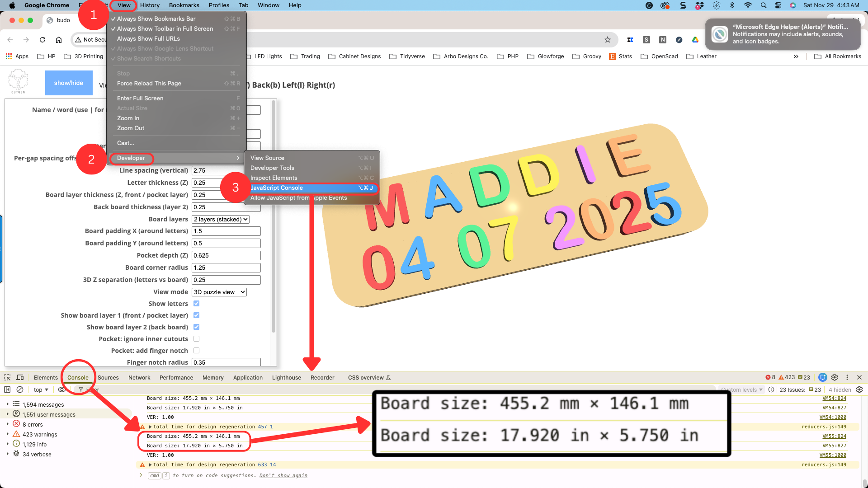Screen dimensions: 868x488
Task: Toggle the console sidebar panel icon
Action: [7, 389]
